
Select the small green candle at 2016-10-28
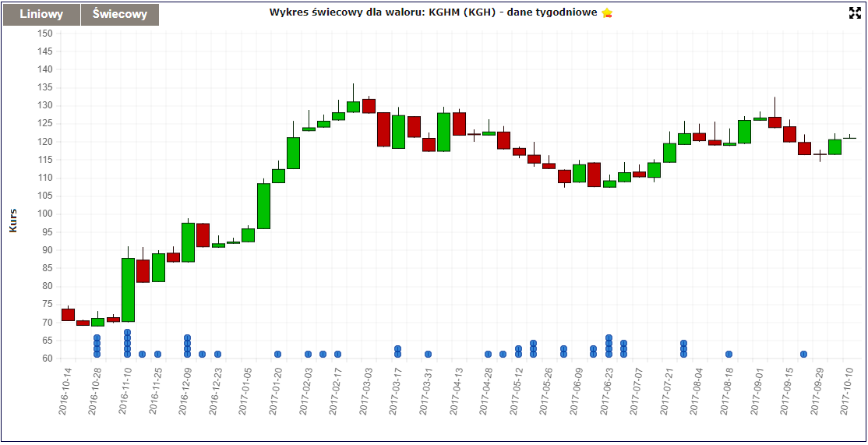click(98, 322)
